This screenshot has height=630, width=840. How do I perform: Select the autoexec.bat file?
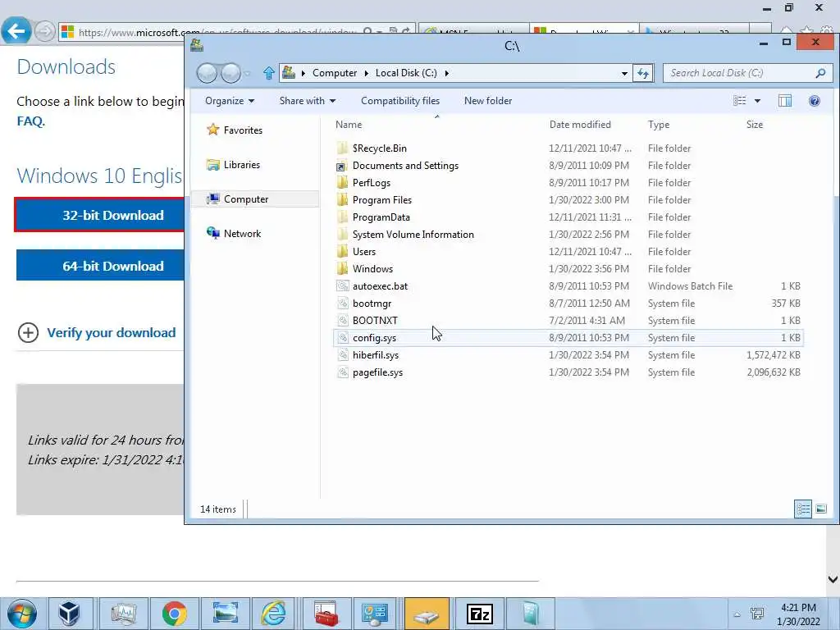(x=568, y=286)
